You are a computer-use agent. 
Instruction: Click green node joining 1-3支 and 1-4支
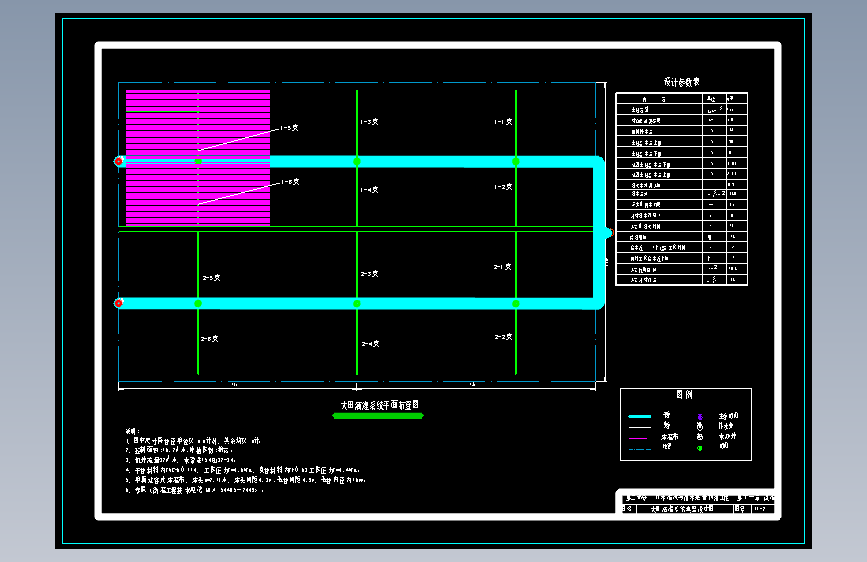357,162
